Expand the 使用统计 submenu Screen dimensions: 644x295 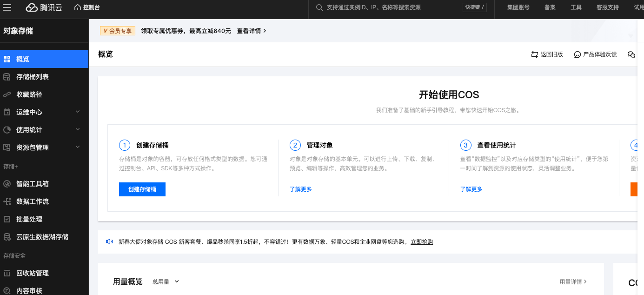(x=78, y=129)
